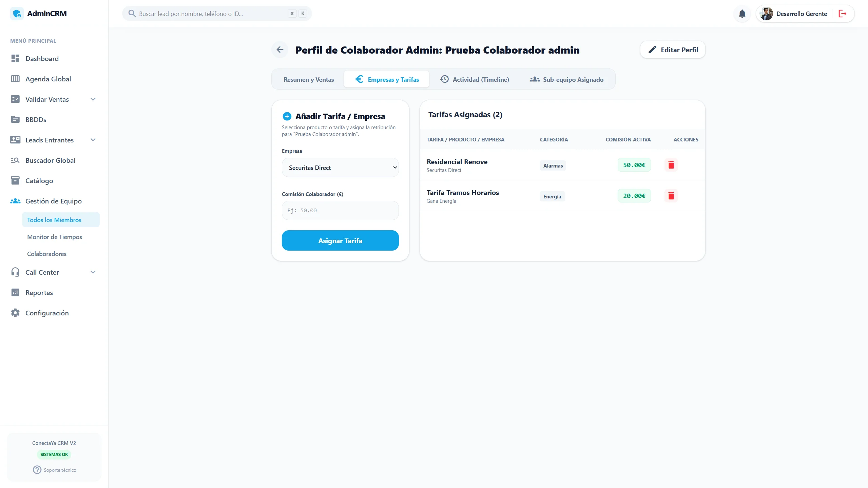868x488 pixels.
Task: Open the Reportes menu entry
Action: click(x=54, y=292)
